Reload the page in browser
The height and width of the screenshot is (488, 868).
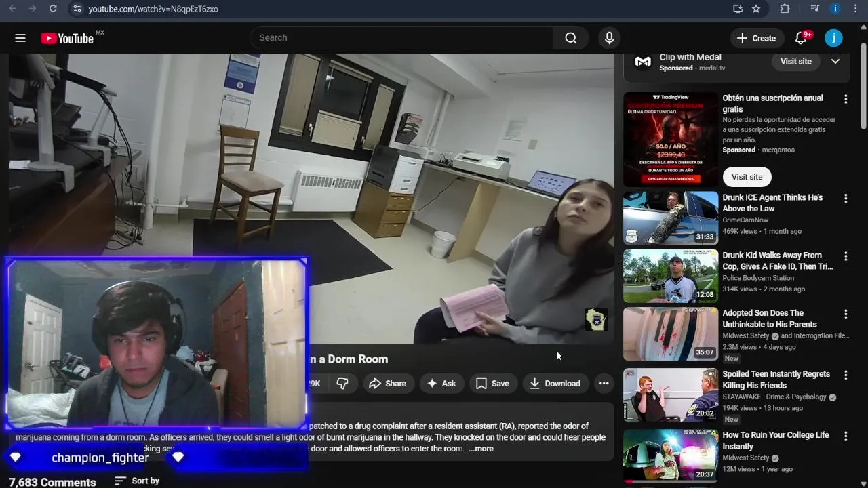pos(53,9)
